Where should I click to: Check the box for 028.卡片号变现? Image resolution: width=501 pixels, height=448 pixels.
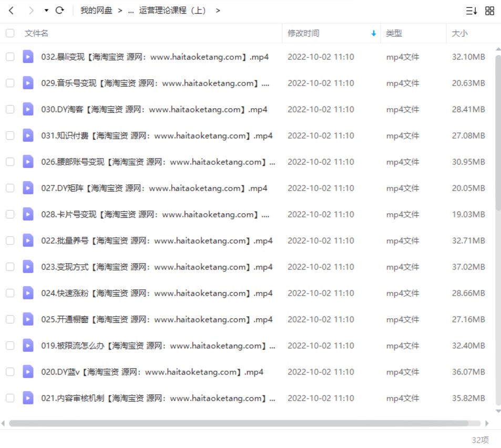point(10,214)
